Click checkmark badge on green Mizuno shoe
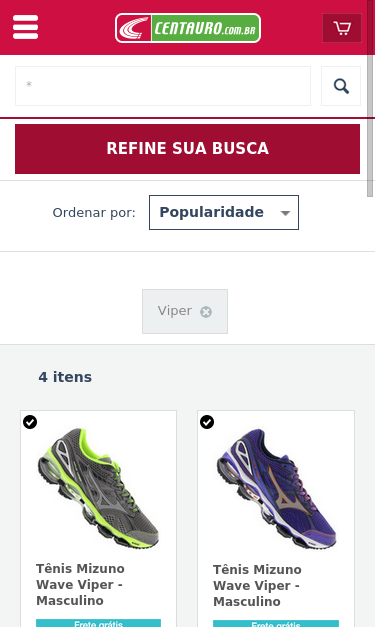 (30, 422)
